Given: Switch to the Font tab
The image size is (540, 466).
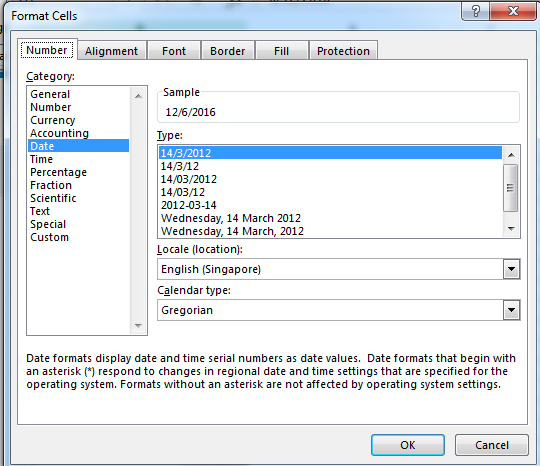Looking at the screenshot, I should [174, 51].
